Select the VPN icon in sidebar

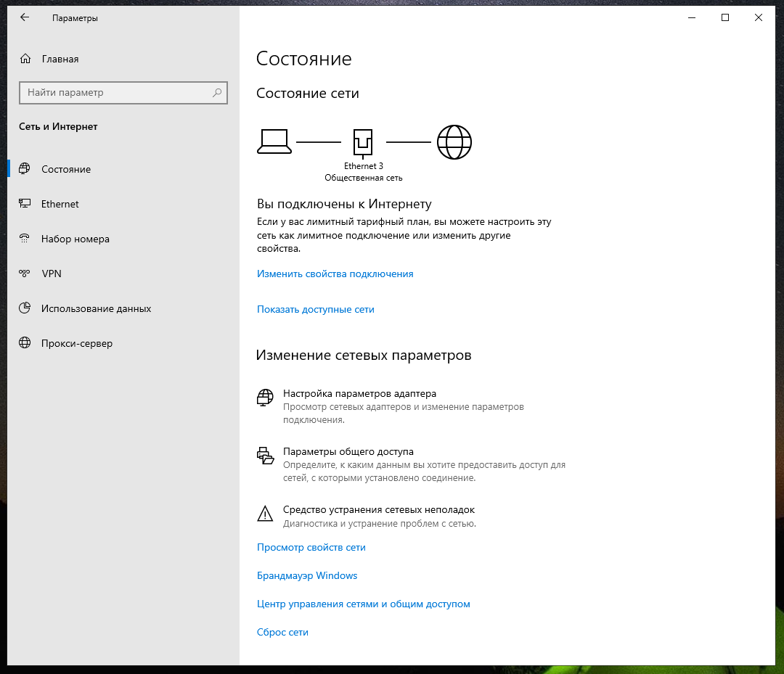25,274
